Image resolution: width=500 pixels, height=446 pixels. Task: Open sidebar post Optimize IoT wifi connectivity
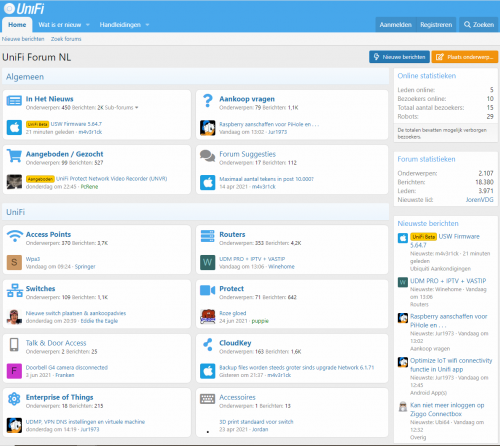pyautogui.click(x=451, y=365)
